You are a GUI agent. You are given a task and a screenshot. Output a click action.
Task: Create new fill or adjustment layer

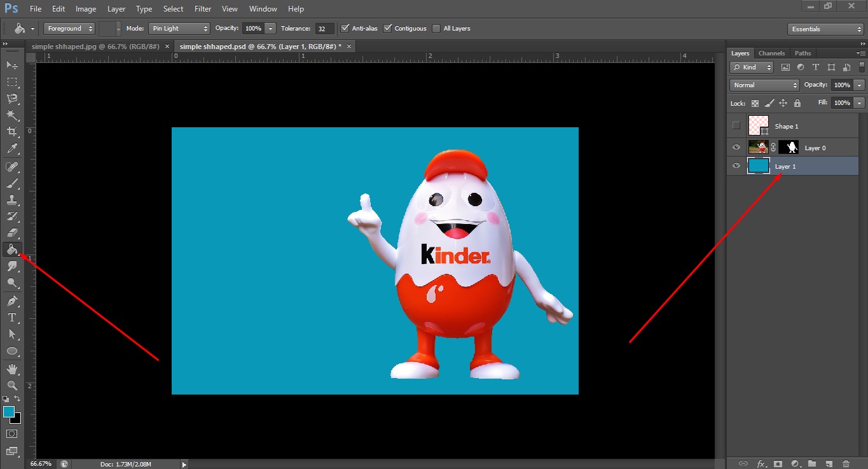click(795, 464)
